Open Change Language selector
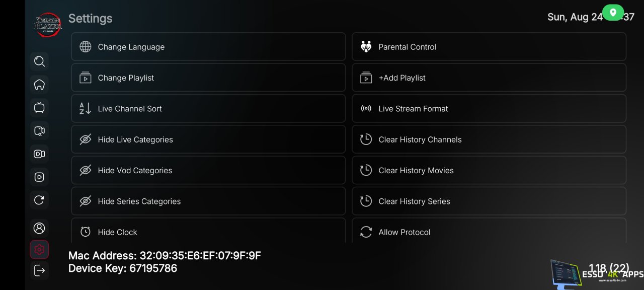644x290 pixels. (x=208, y=47)
